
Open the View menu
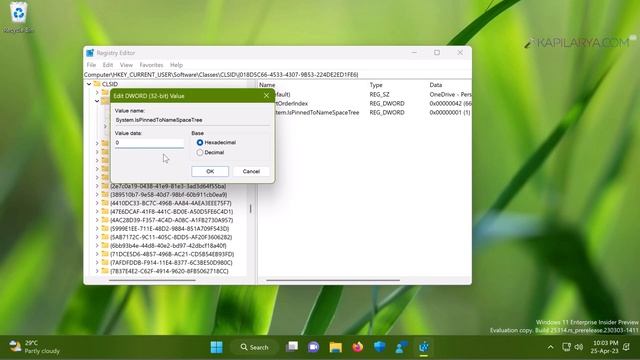click(x=126, y=65)
